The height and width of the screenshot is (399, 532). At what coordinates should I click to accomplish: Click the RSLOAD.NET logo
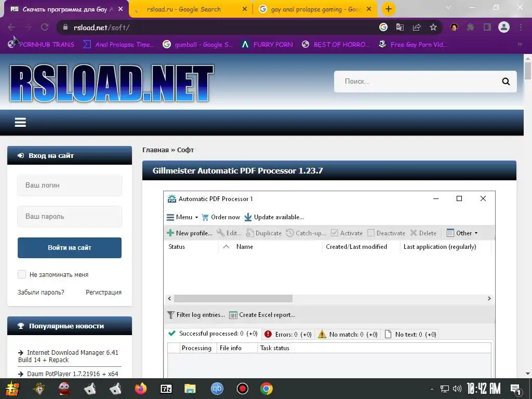pyautogui.click(x=112, y=83)
